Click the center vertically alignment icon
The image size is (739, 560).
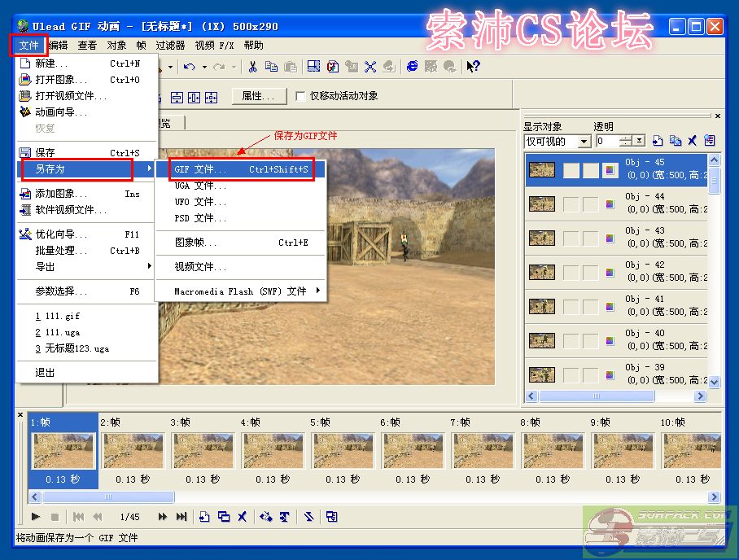coord(177,98)
